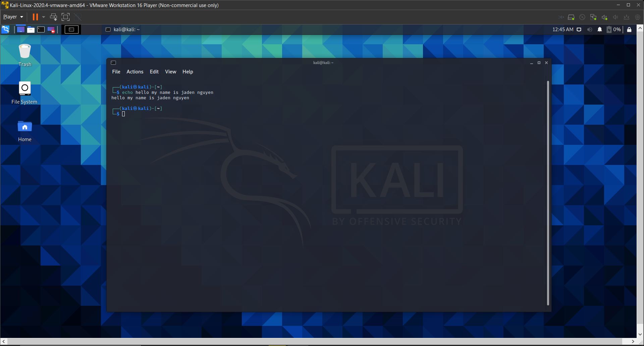
Task: Click the battery 0% power indicator
Action: 614,30
